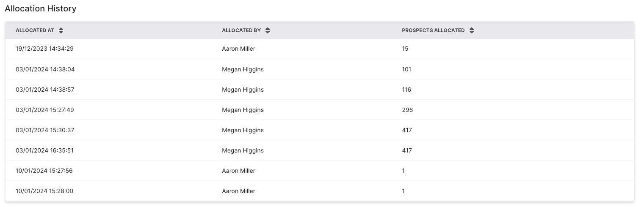
Task: Click the prospects count 296
Action: (407, 110)
